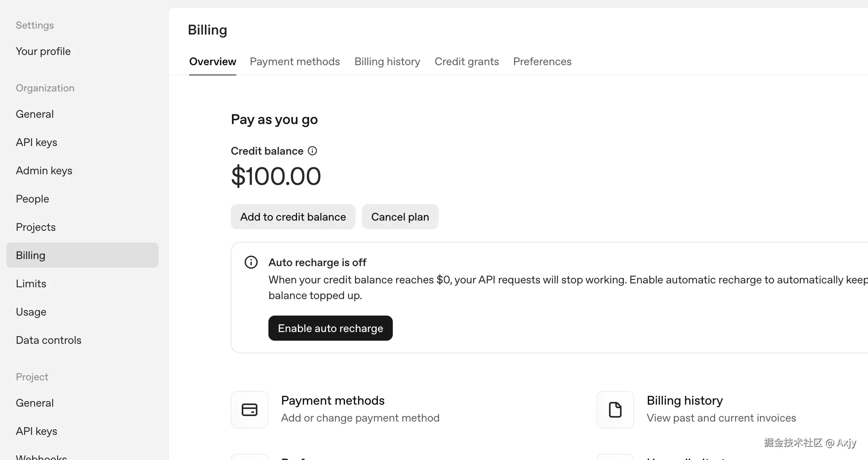Open the Billing history card link
The image size is (868, 460).
684,401
